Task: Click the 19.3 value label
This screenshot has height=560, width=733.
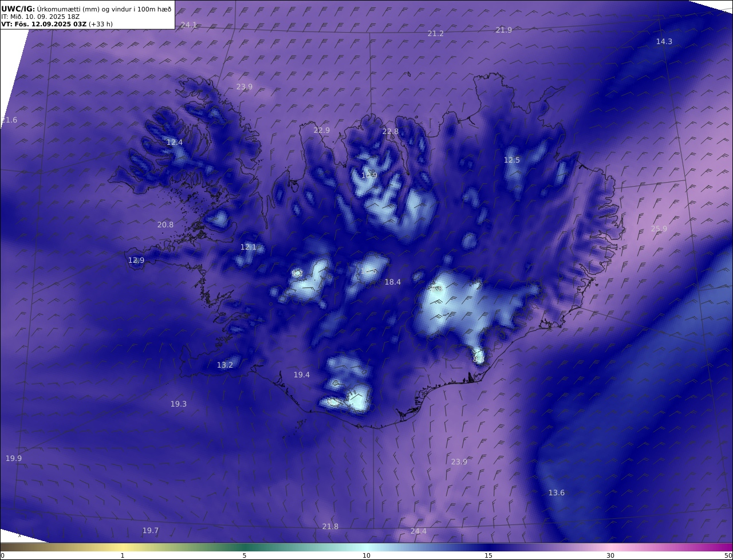Action: (179, 404)
